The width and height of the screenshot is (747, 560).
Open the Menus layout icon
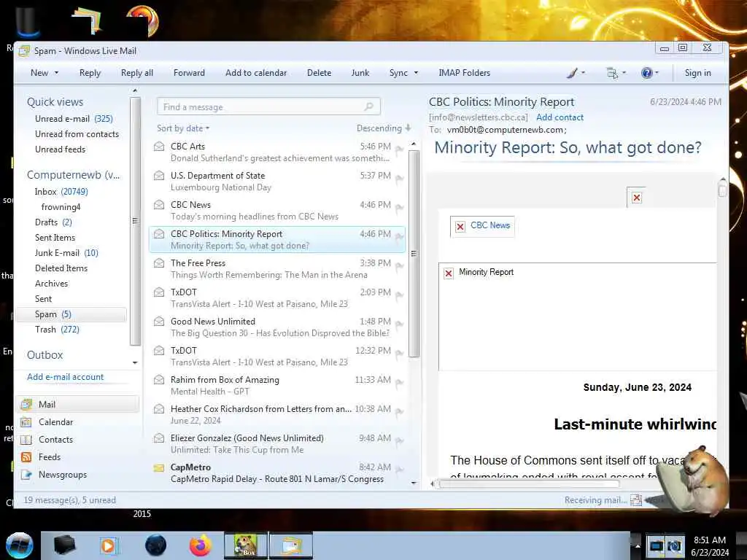[x=612, y=73]
